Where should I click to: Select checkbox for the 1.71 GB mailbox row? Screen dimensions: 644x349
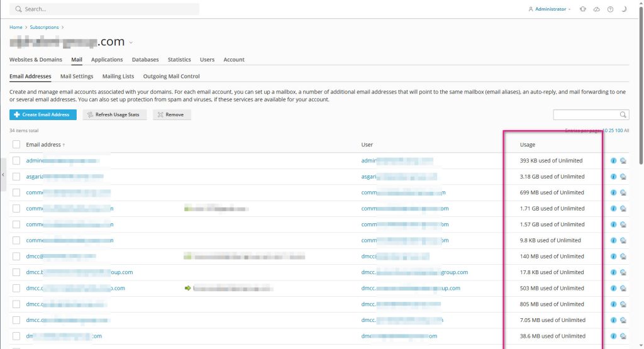[16, 209]
